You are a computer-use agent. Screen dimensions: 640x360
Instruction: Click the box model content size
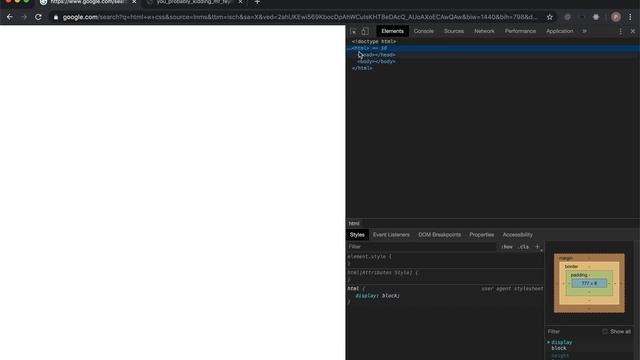click(x=589, y=283)
